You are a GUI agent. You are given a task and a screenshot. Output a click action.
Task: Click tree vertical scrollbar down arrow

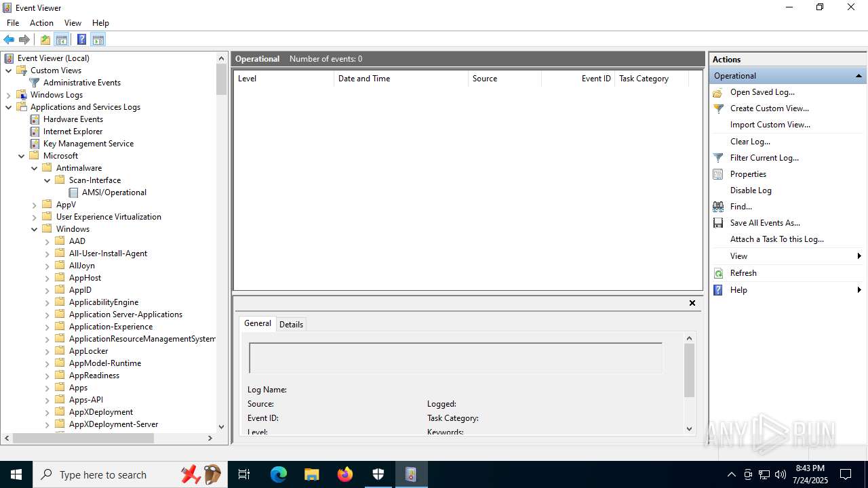(221, 426)
